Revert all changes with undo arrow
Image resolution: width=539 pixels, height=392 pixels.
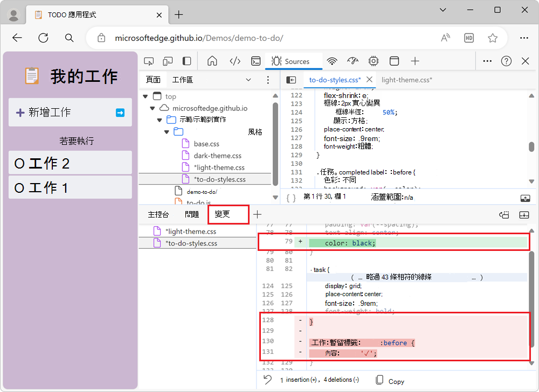pyautogui.click(x=267, y=380)
